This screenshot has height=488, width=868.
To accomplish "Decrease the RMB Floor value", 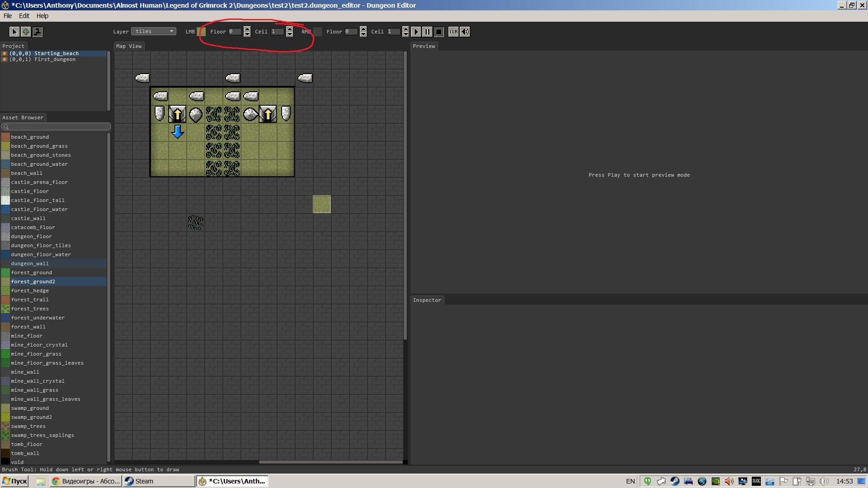I will 363,34.
